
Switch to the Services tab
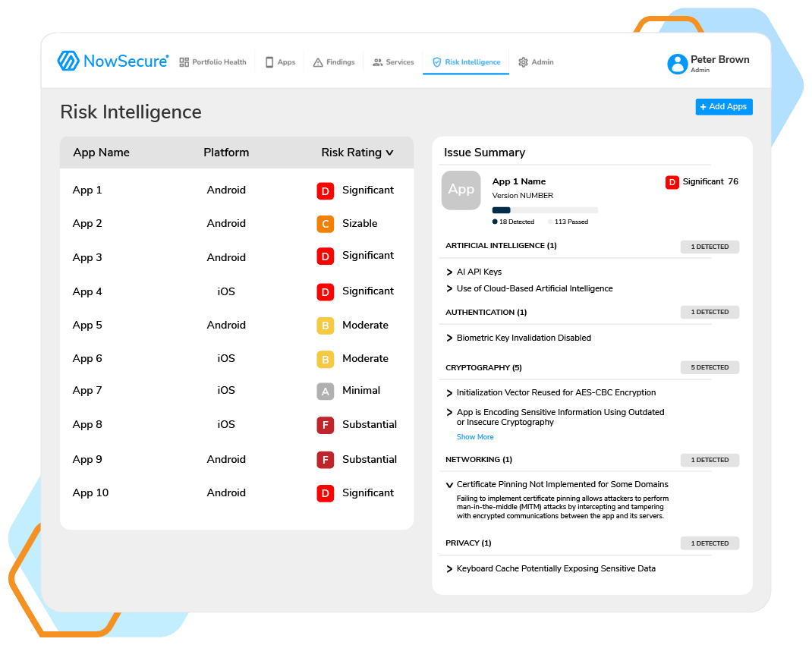(x=393, y=62)
